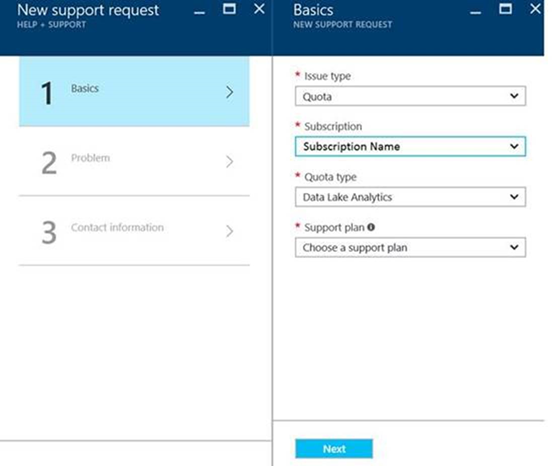Select step 1 Basics
Screen dimensions: 557x466
(x=134, y=91)
